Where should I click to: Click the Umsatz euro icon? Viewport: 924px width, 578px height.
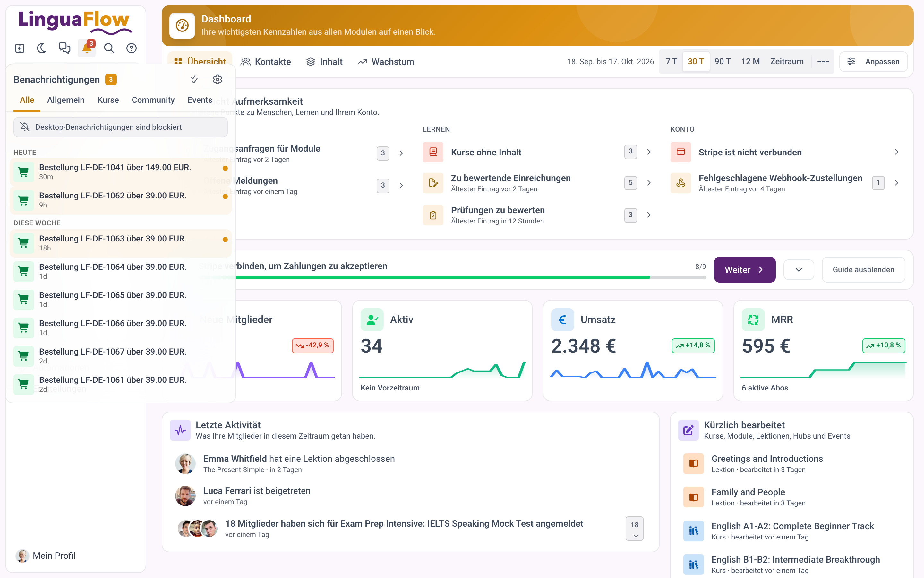coord(562,320)
